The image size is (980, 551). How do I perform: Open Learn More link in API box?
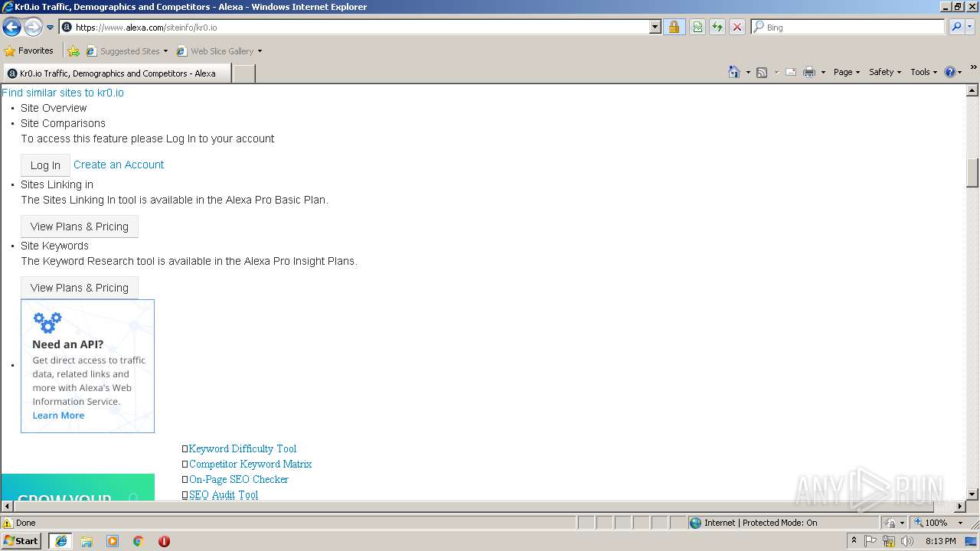point(58,416)
